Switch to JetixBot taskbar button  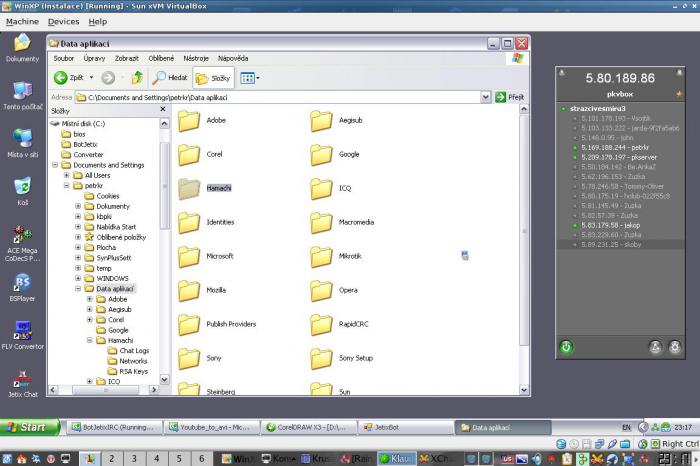point(406,428)
